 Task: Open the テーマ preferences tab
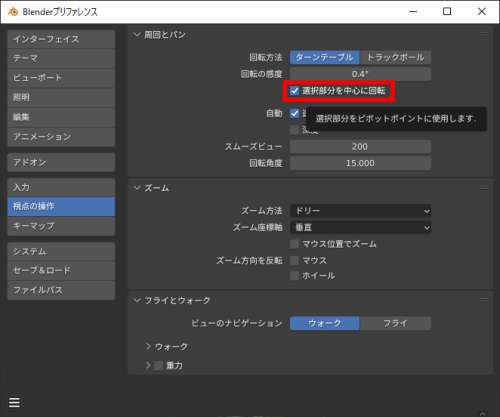(x=61, y=58)
